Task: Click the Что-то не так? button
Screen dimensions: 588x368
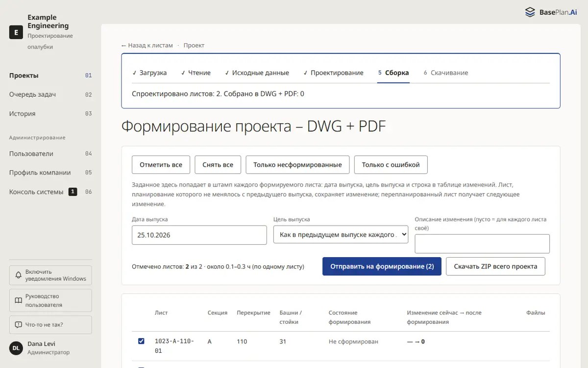Action: (50, 325)
